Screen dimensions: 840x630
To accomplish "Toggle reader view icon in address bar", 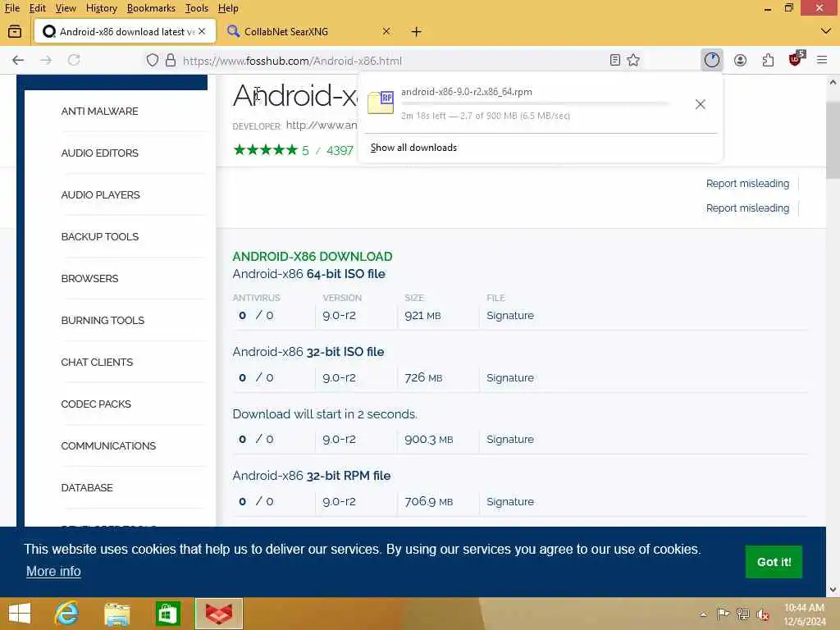I will [x=615, y=60].
